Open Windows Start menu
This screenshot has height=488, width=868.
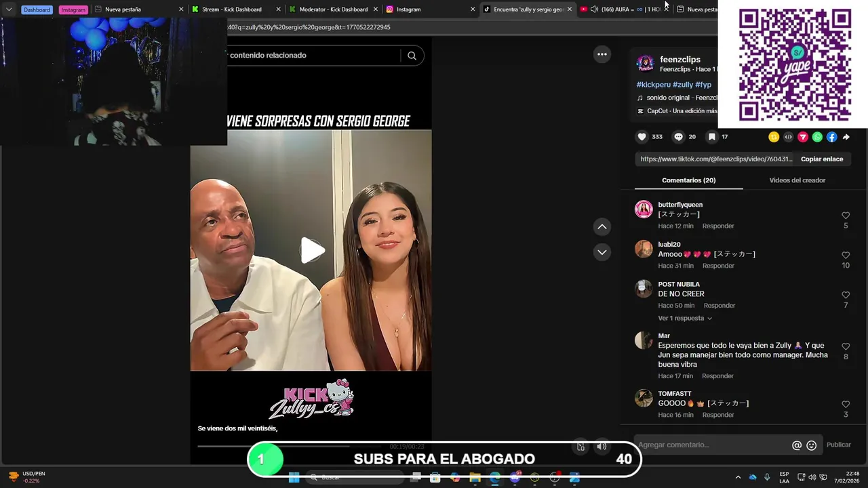[294, 477]
